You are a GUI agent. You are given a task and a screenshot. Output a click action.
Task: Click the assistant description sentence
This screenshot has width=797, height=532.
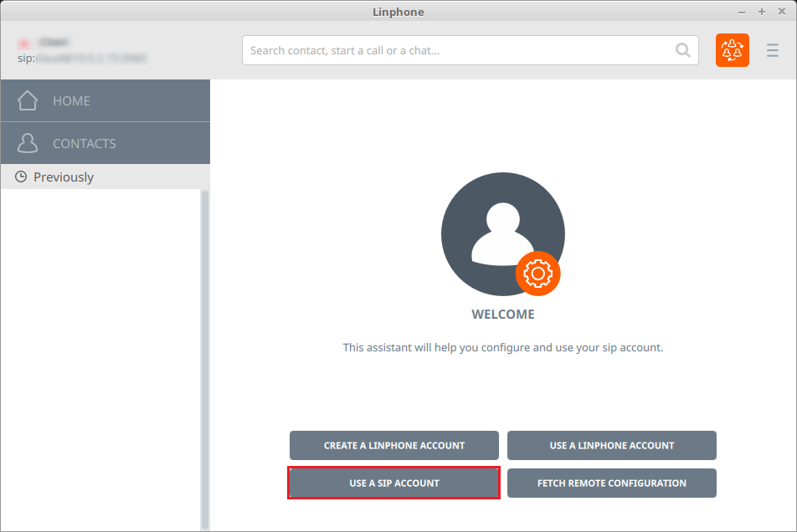point(503,348)
